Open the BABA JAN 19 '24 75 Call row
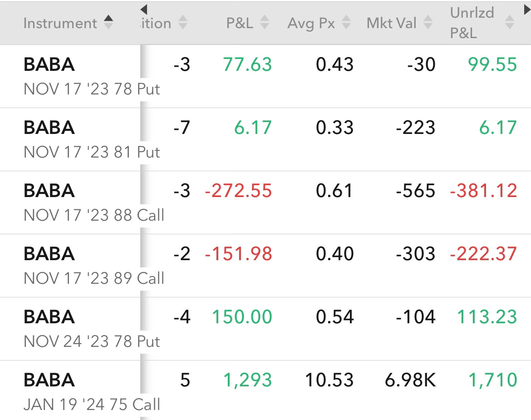Image resolution: width=531 pixels, height=420 pixels. tap(265, 390)
